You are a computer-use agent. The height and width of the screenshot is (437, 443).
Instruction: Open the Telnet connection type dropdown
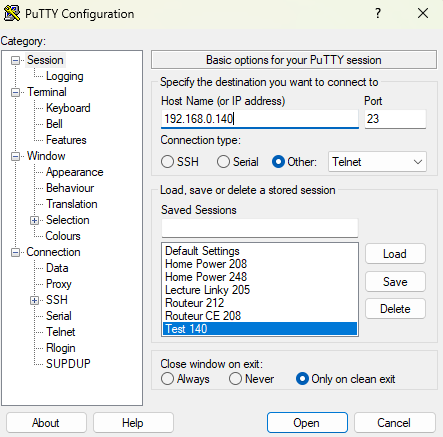(377, 162)
